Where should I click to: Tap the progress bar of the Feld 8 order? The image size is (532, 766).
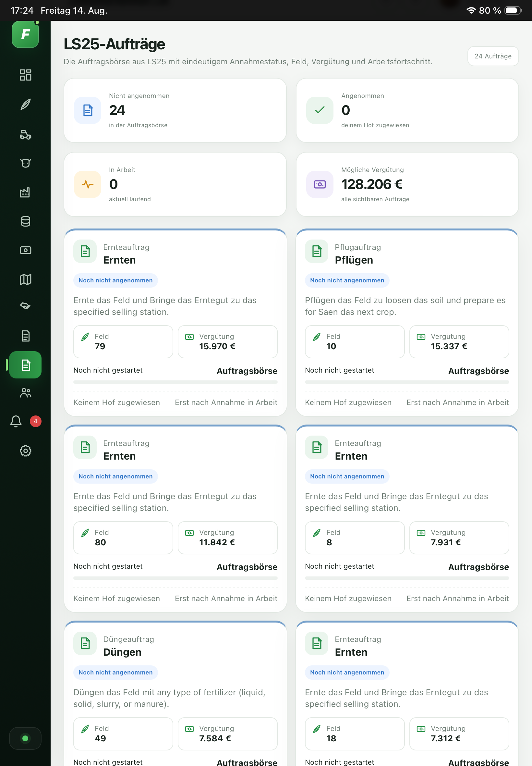point(407,578)
